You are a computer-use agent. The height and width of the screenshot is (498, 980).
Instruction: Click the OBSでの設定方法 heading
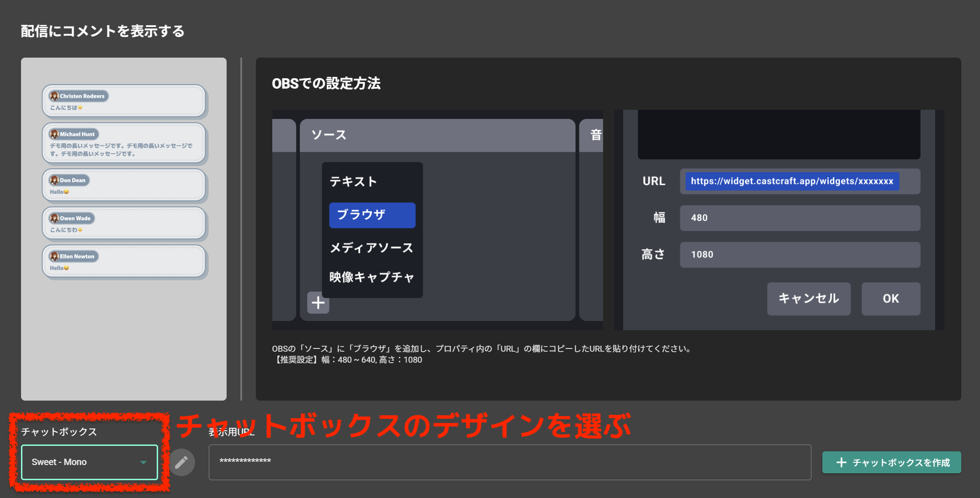click(x=326, y=84)
